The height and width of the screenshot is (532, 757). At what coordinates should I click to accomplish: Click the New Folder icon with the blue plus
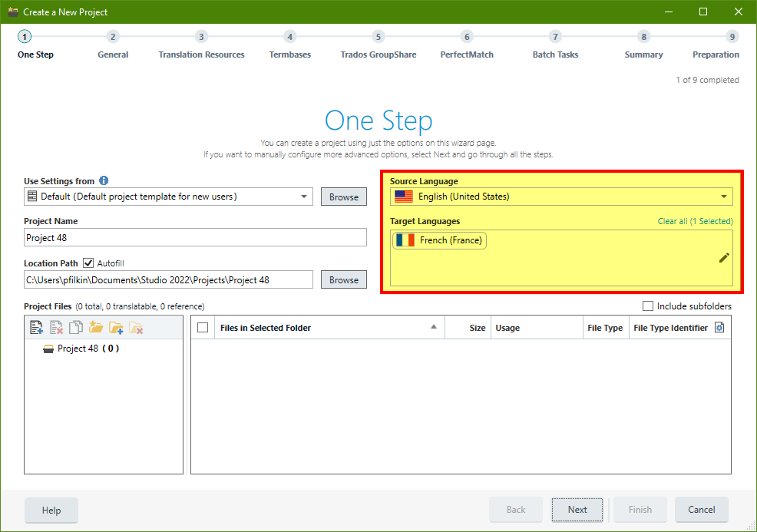pos(116,327)
